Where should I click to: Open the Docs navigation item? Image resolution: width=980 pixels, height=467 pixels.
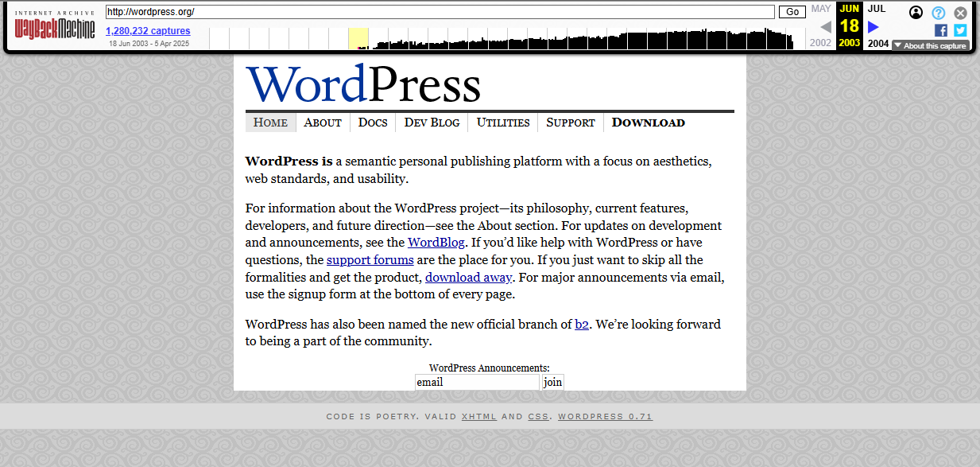coord(373,123)
